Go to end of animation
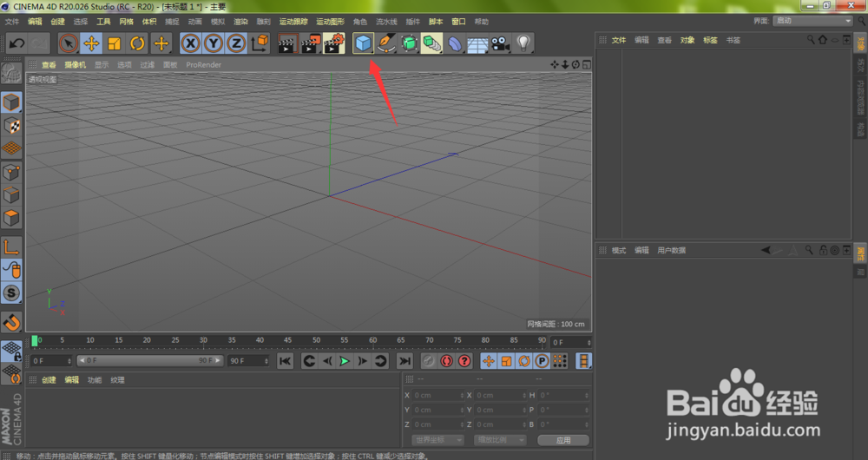This screenshot has width=868, height=460. click(x=404, y=361)
